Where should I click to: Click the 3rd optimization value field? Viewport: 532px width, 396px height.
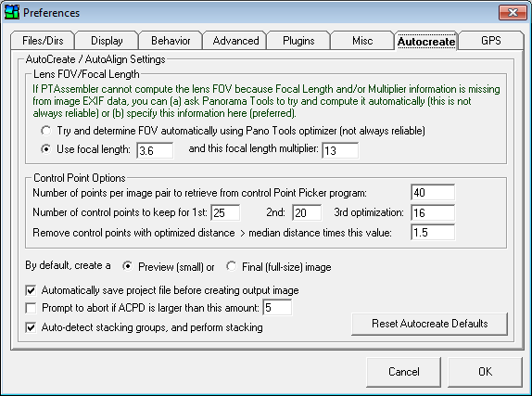[433, 213]
